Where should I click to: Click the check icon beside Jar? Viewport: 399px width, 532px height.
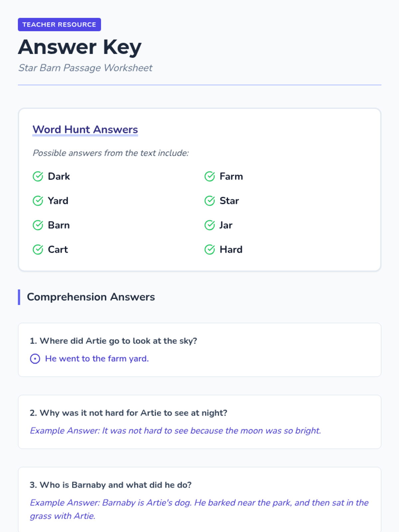click(x=209, y=225)
